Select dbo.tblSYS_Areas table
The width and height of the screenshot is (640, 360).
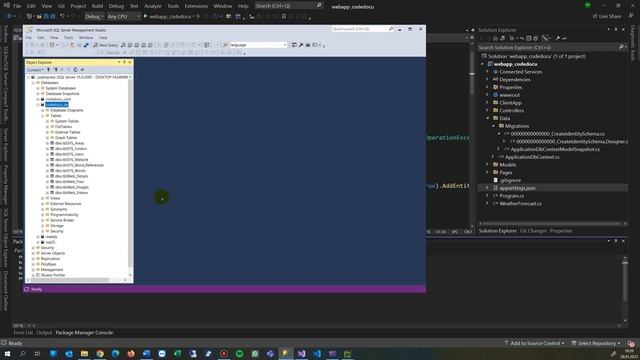[x=69, y=143]
